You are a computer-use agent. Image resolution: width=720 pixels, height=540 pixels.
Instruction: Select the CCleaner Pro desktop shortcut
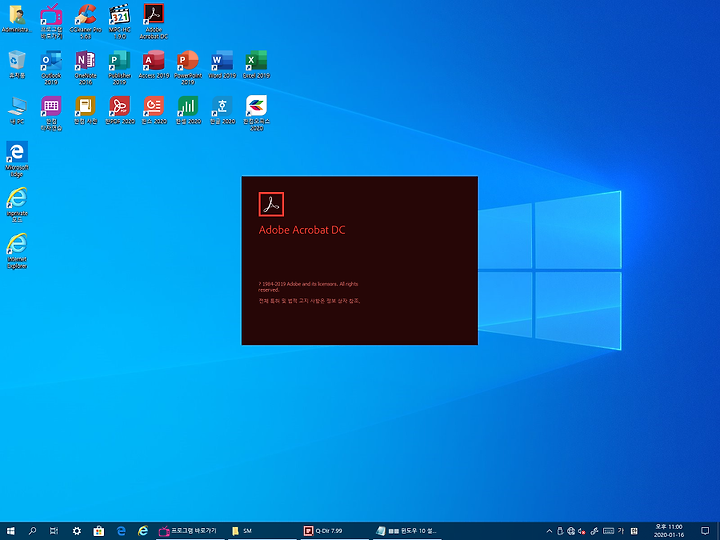tap(85, 21)
